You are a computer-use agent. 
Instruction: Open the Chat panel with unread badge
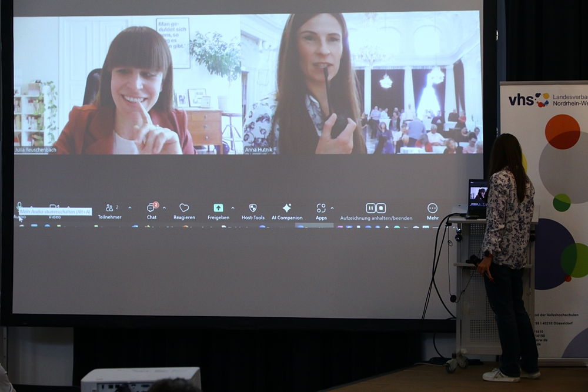[152, 208]
